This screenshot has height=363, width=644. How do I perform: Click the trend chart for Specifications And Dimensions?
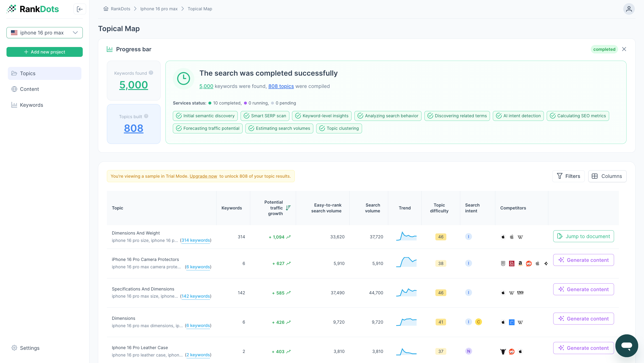[x=406, y=292]
